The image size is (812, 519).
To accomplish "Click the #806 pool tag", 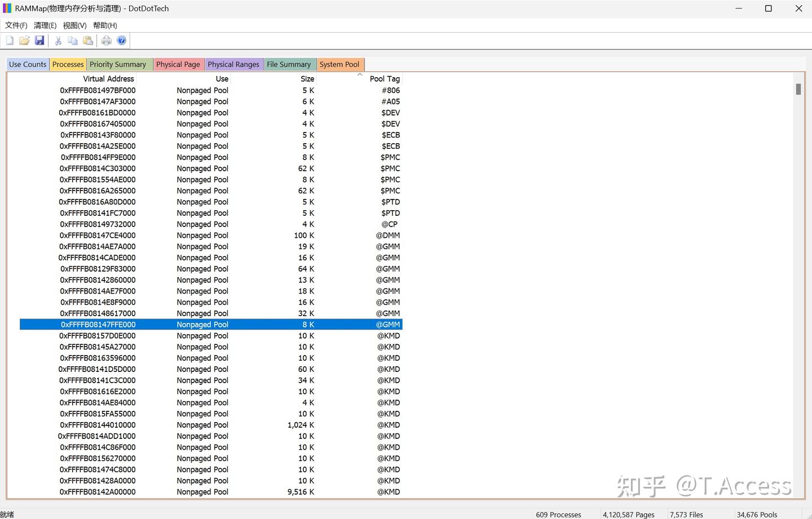I will 391,90.
